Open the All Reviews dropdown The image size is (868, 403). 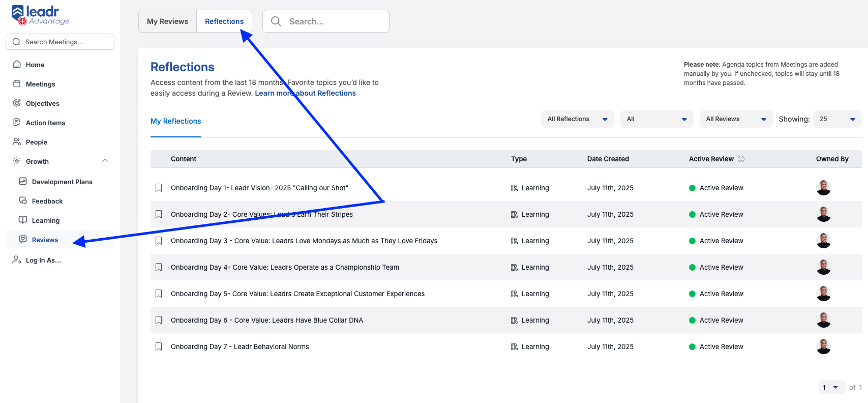coord(736,119)
